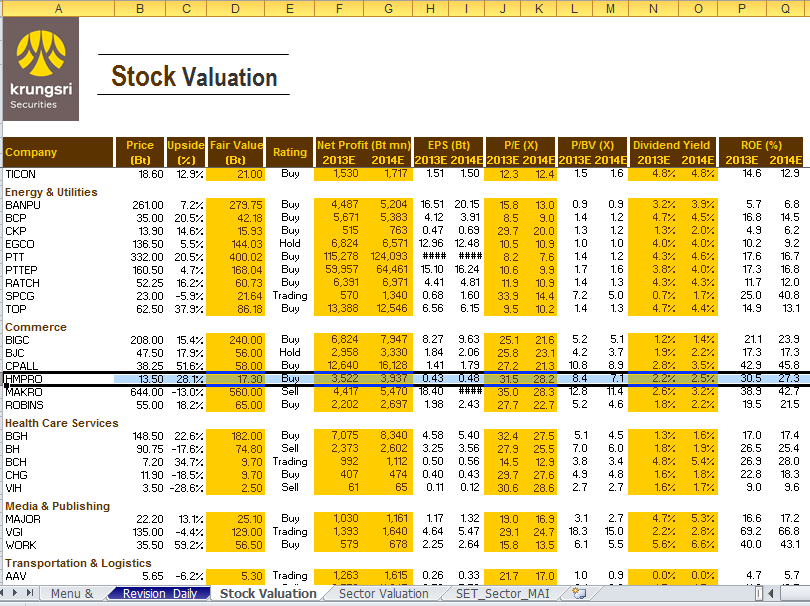This screenshot has height=606, width=810.
Task: Jump to last sheet with the tab navigation arrow
Action: point(30,593)
